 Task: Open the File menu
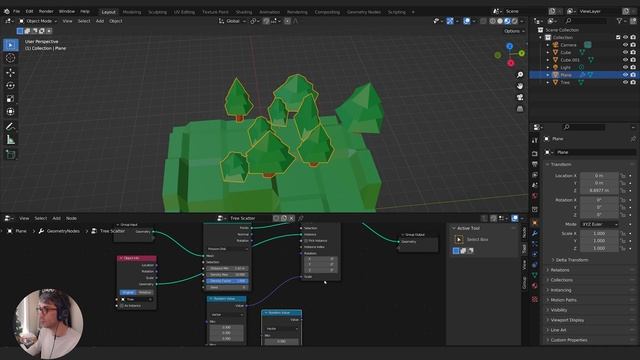pyautogui.click(x=16, y=11)
